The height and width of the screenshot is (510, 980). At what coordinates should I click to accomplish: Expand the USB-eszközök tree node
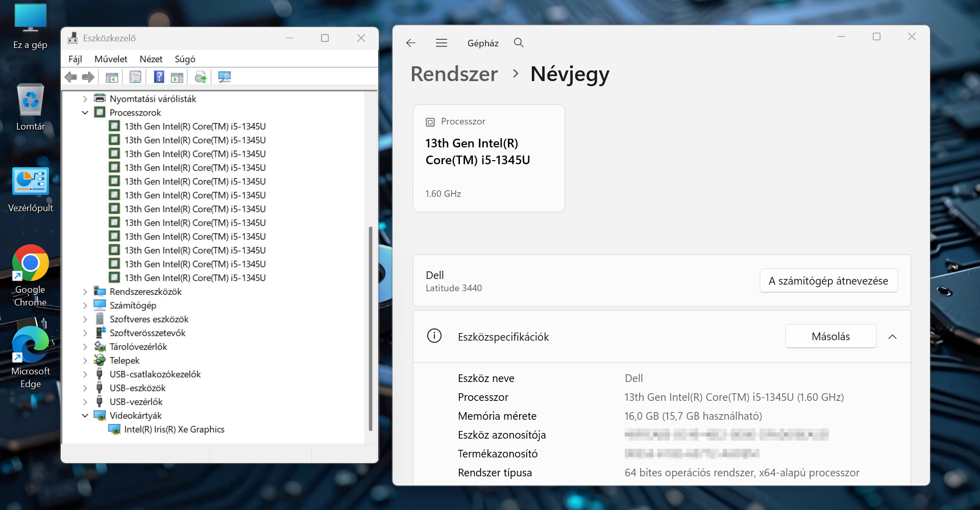click(x=85, y=388)
